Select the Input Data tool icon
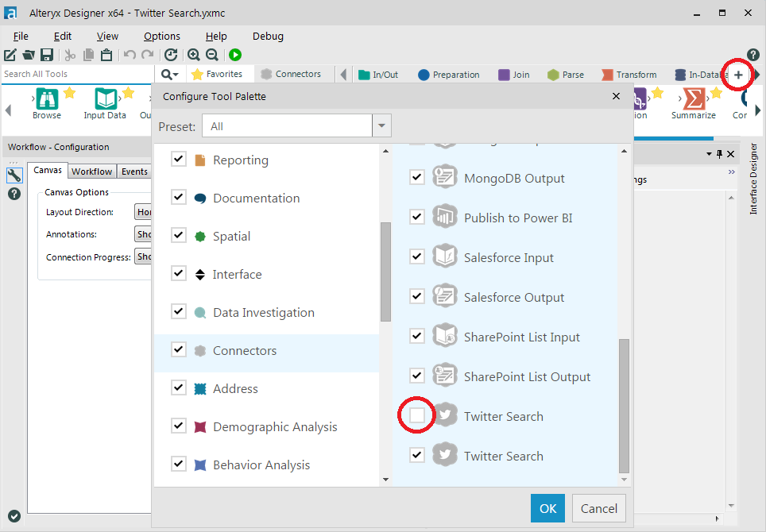Screen dimensions: 766x532 [x=106, y=99]
